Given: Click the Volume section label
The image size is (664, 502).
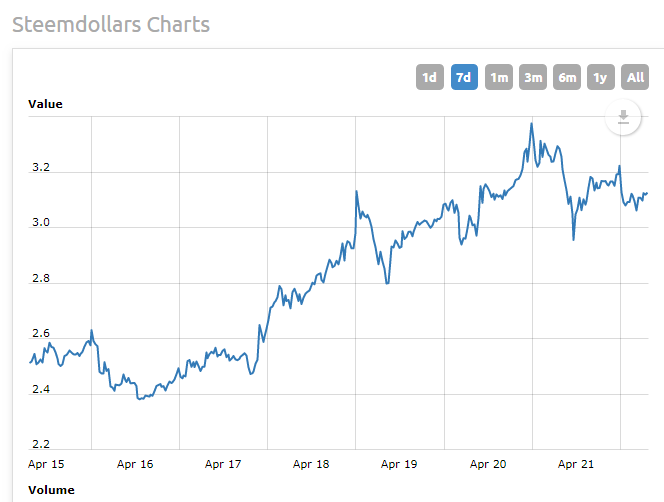Looking at the screenshot, I should pos(50,490).
